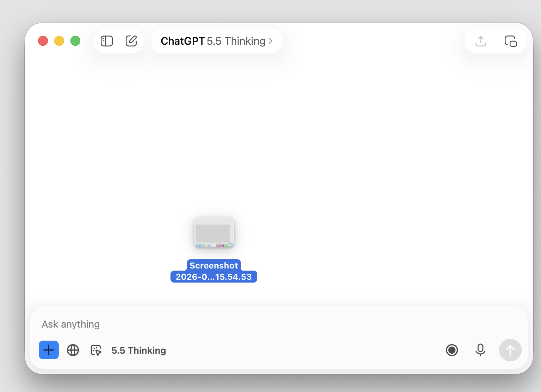Start dictation with microphone icon
Viewport: 541px width, 392px height.
(x=480, y=350)
